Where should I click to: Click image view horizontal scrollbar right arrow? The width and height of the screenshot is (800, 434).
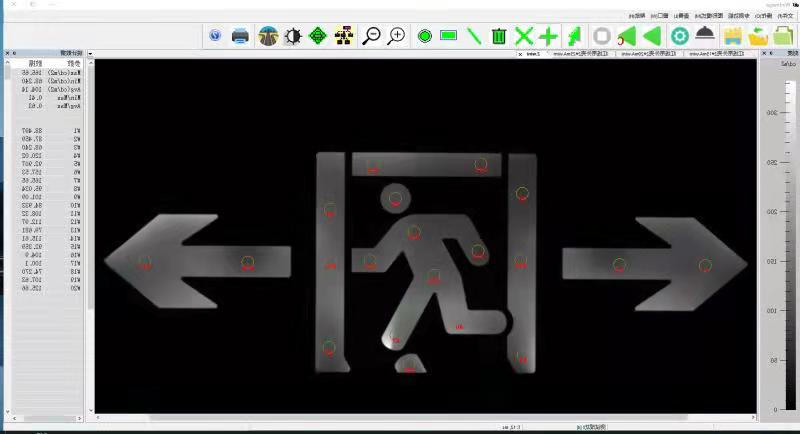[753, 417]
